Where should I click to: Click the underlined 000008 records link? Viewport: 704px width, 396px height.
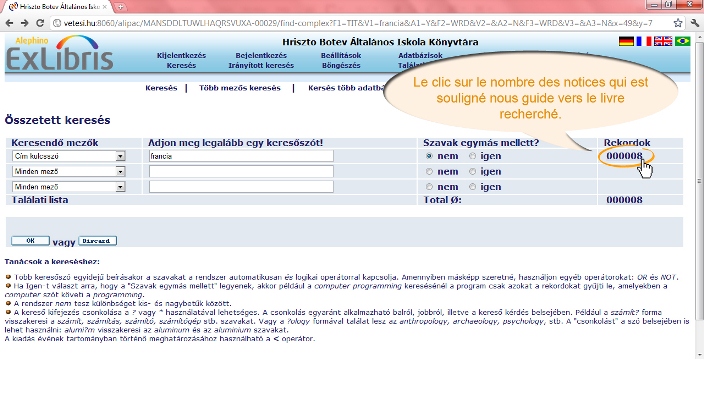[x=625, y=156]
